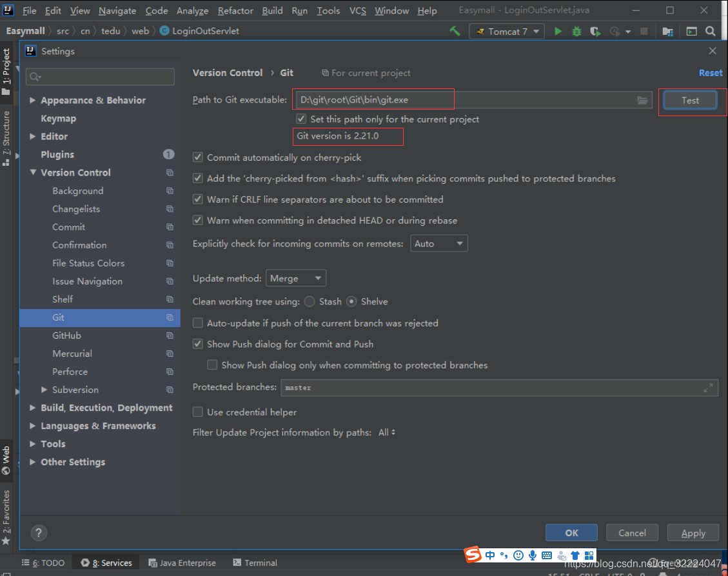Open the 8: Services tool window tab
Viewport: 728px width, 576px height.
click(x=106, y=562)
